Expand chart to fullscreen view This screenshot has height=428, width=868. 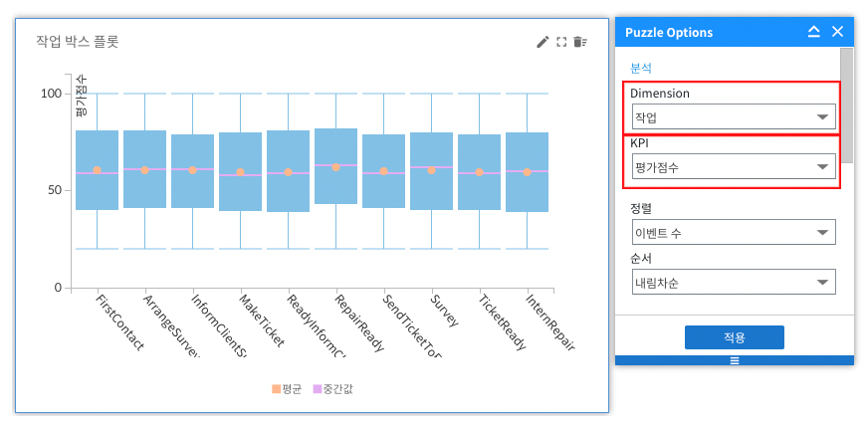[x=561, y=42]
